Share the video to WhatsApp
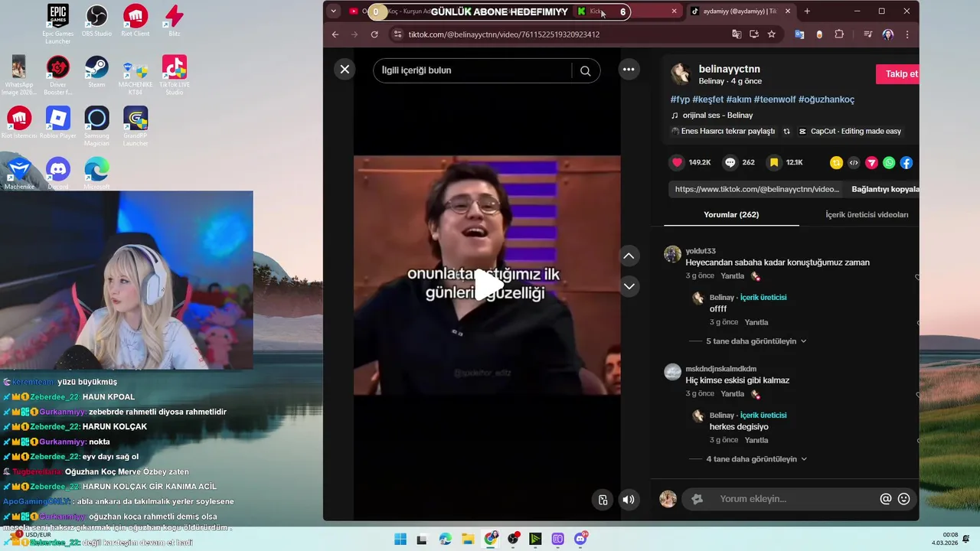Screen dimensions: 980x551 coord(889,162)
